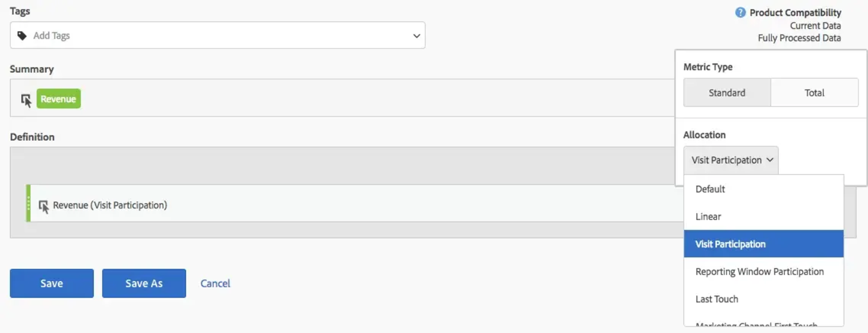
Task: Collapse the Visit Participation selector chevron
Action: (769, 160)
